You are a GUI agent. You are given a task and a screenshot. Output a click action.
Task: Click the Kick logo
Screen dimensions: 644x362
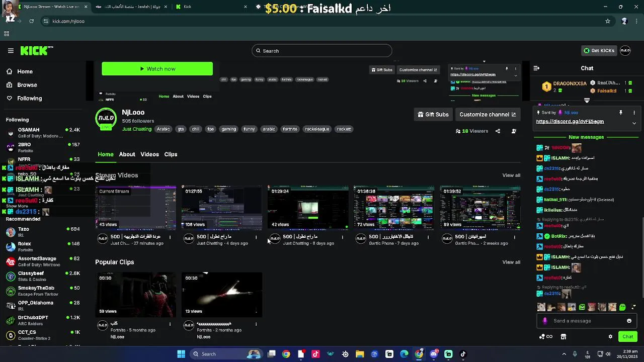click(36, 50)
